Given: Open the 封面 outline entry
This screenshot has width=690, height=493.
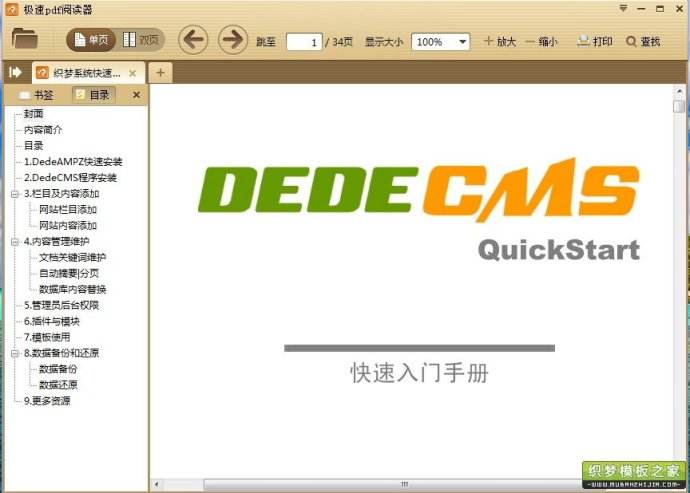Looking at the screenshot, I should point(33,114).
